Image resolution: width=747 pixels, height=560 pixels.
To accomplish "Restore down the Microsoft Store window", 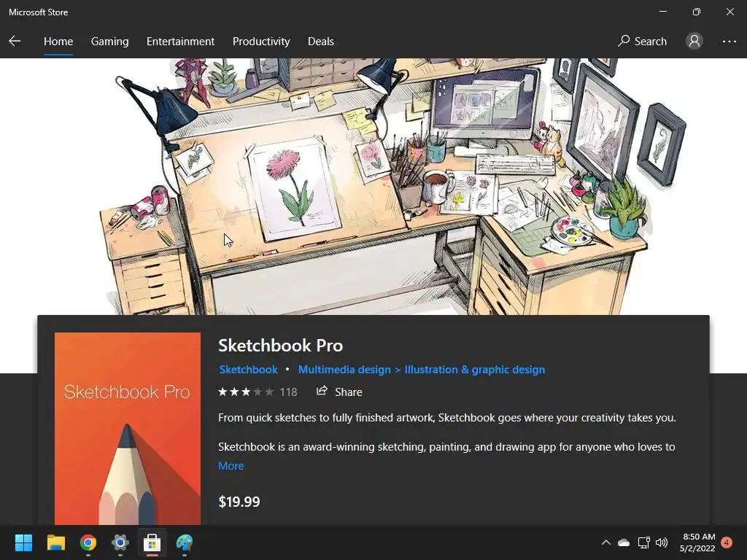I will pos(697,12).
